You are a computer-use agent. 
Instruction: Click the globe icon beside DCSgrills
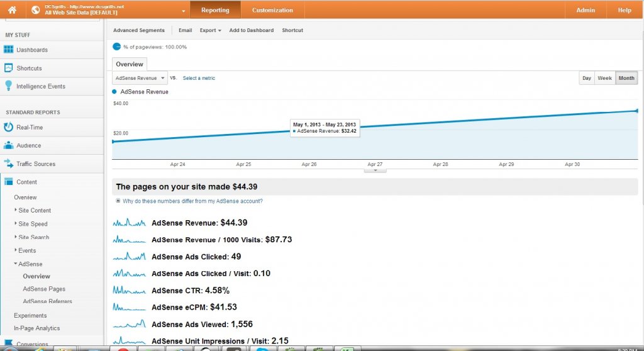[x=36, y=10]
